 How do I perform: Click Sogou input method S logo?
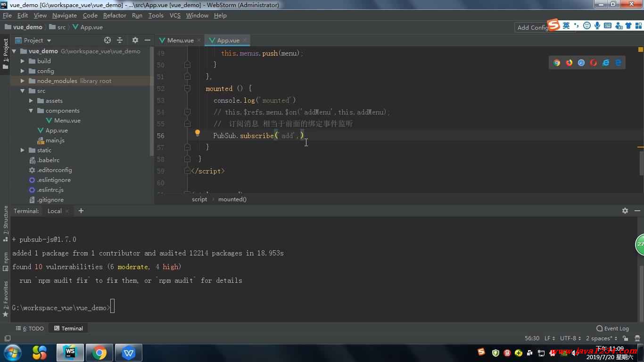[553, 25]
